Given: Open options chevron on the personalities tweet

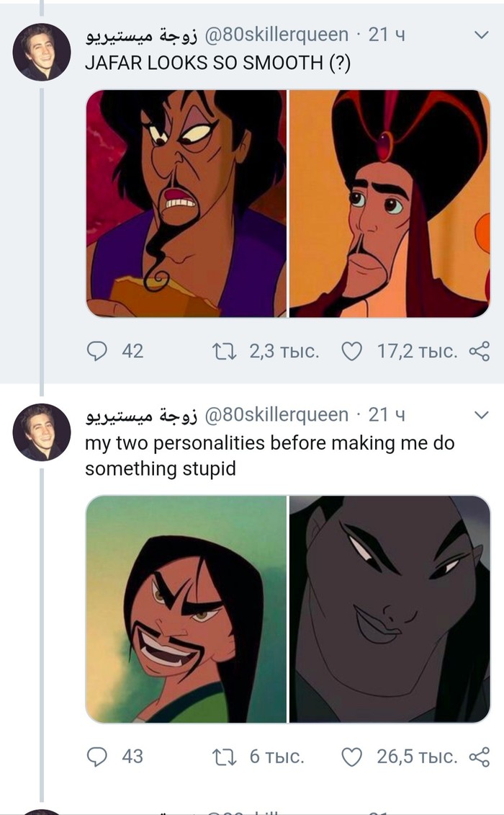Looking at the screenshot, I should (480, 414).
